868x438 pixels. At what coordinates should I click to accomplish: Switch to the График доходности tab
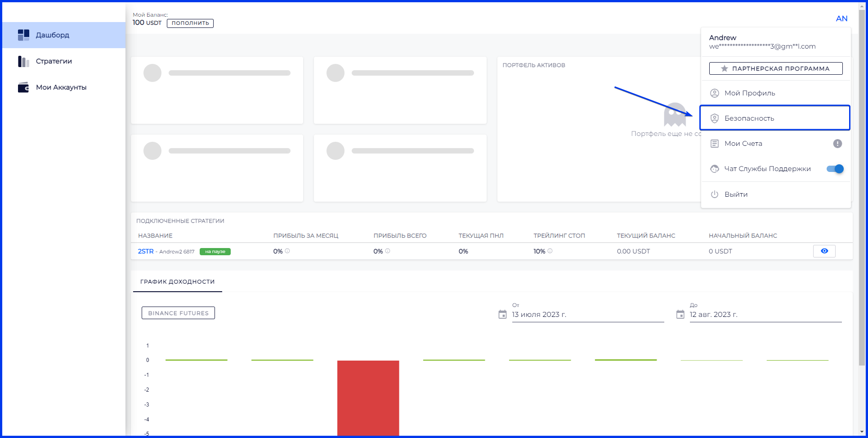[177, 282]
